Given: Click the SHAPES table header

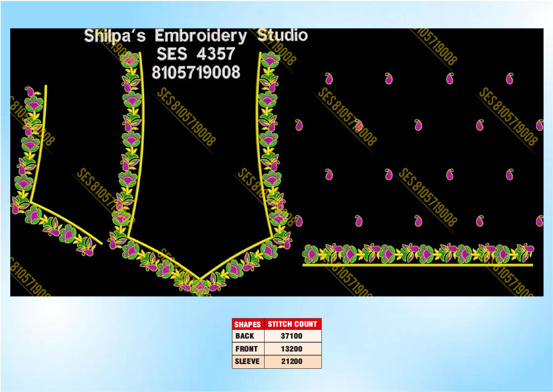Looking at the screenshot, I should [247, 324].
